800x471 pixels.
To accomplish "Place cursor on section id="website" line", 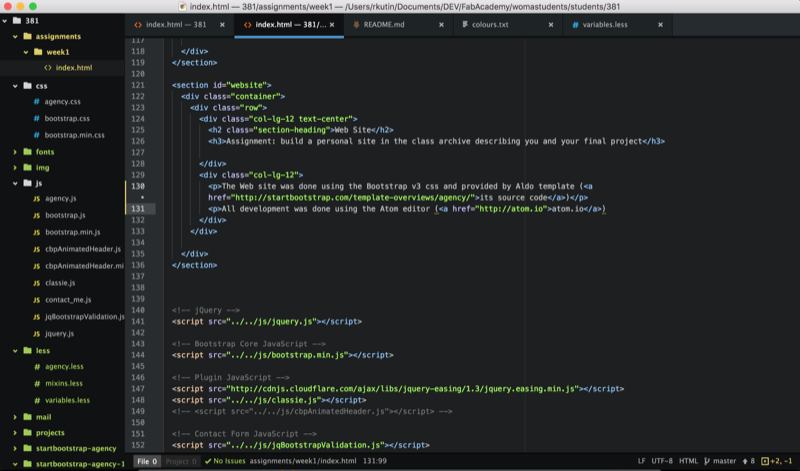I will click(x=221, y=85).
